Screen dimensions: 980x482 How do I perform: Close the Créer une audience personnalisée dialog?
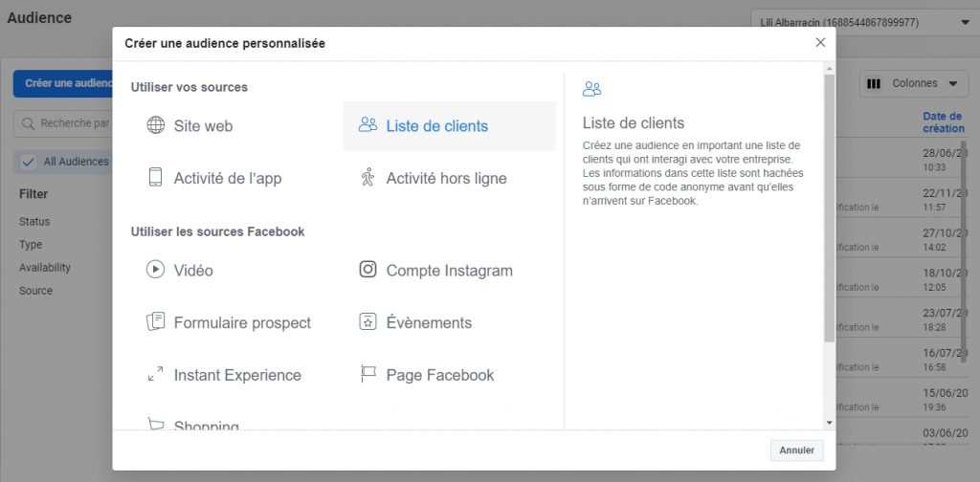[820, 42]
